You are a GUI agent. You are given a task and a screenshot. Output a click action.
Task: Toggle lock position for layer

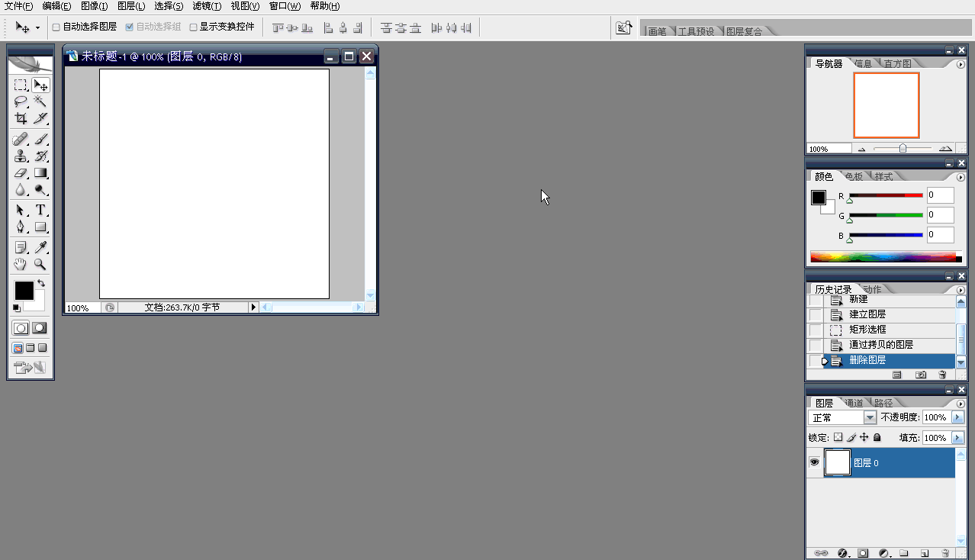point(864,438)
